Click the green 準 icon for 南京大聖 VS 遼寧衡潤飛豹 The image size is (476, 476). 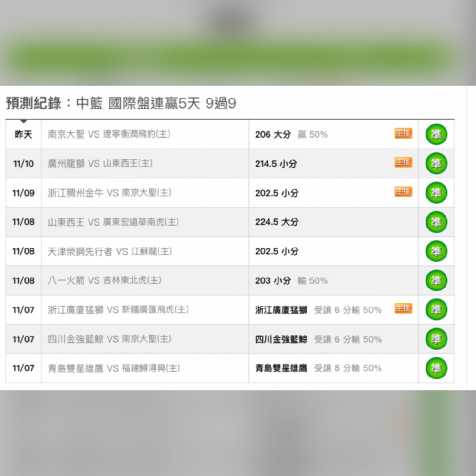tap(436, 134)
